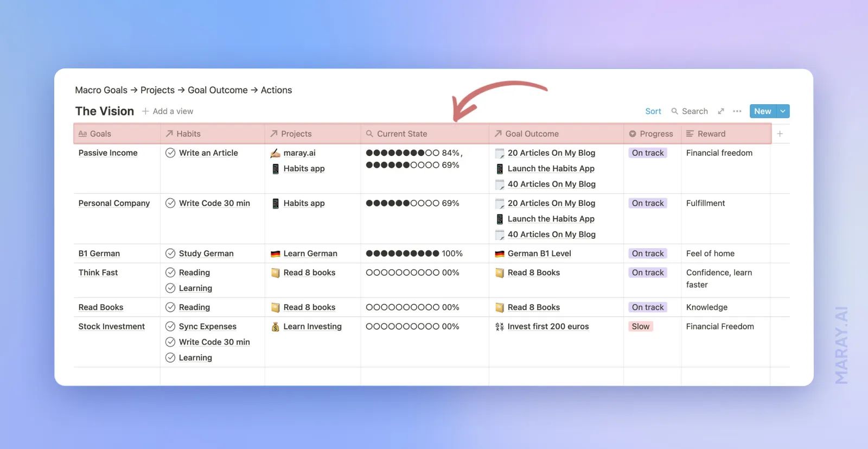Toggle the Study German habit checkmark

[170, 254]
